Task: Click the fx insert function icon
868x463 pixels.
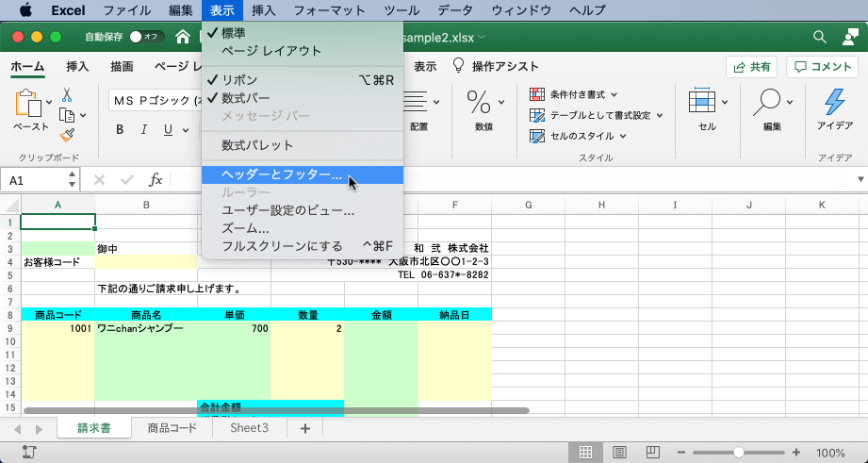Action: pos(156,180)
